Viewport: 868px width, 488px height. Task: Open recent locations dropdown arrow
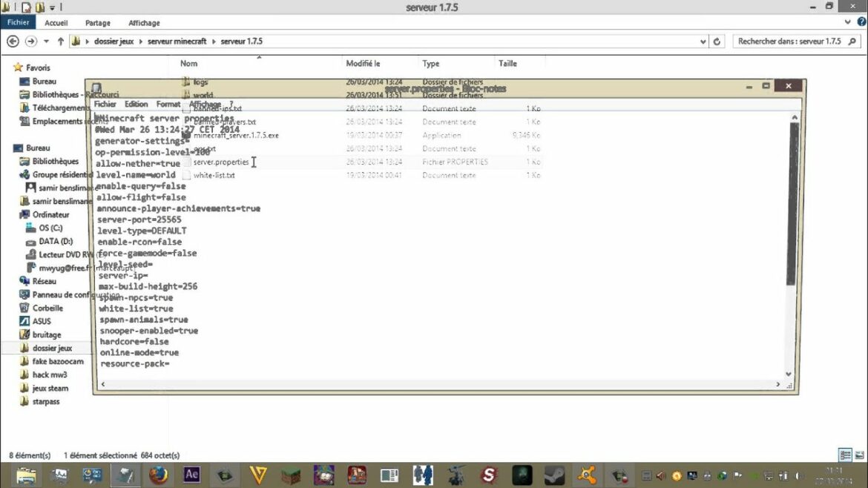46,42
